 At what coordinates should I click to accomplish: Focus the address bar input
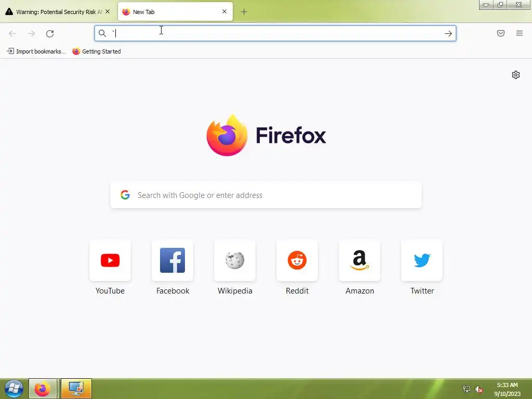point(275,33)
